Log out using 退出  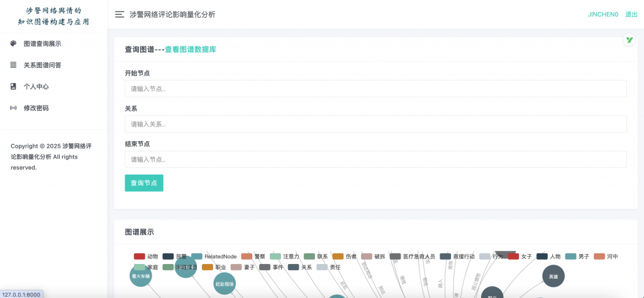coord(631,14)
